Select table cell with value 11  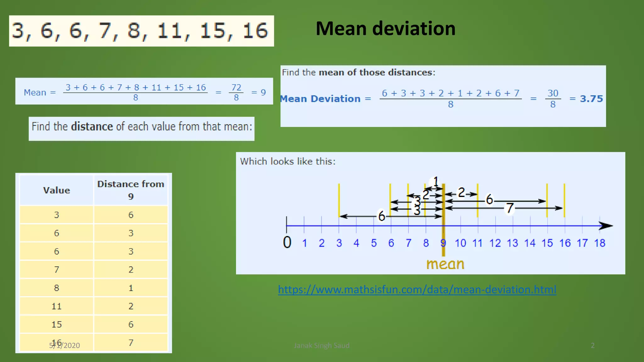(57, 306)
